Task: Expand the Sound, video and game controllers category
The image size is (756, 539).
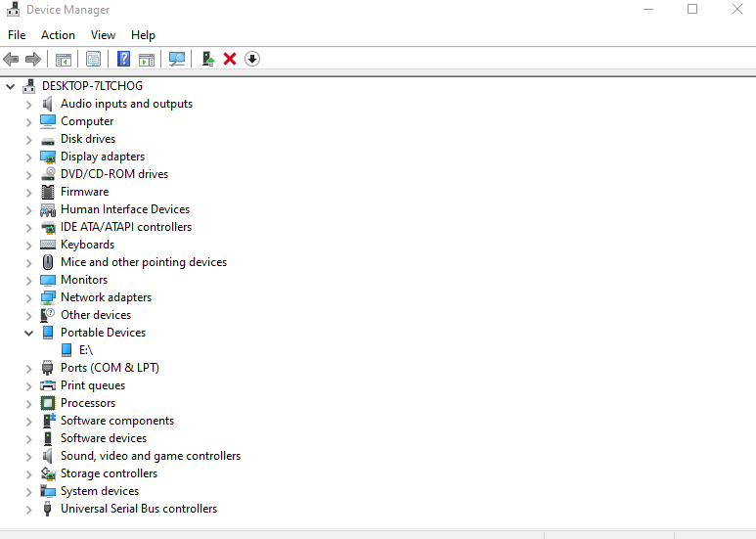Action: [x=29, y=457]
